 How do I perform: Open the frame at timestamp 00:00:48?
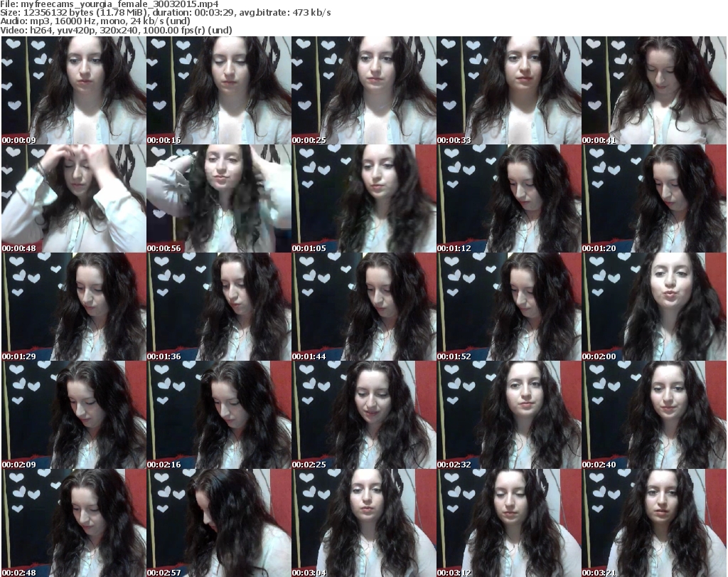click(x=74, y=198)
